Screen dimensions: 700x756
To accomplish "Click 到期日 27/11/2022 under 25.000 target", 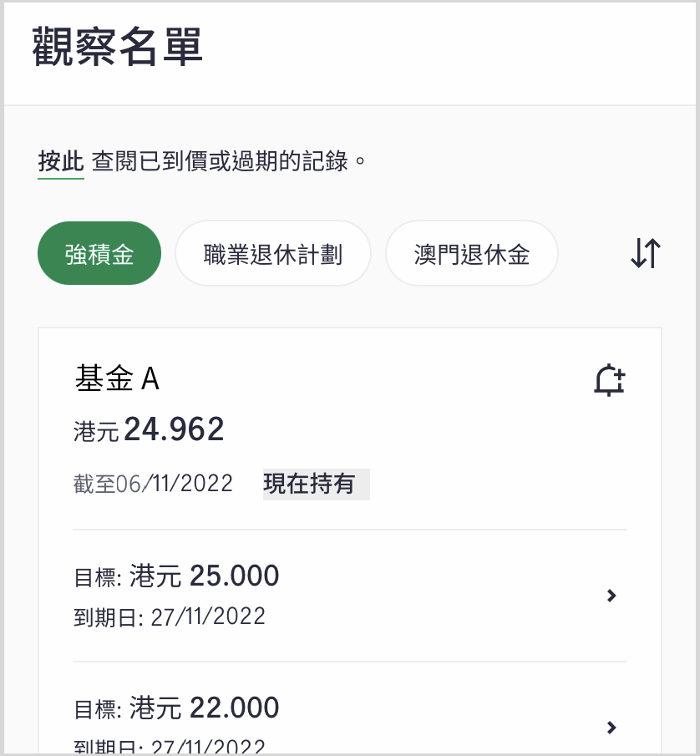I will (170, 617).
